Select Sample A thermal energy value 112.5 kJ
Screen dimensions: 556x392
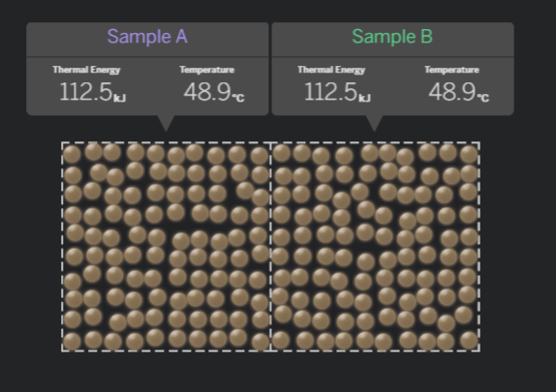[x=93, y=92]
